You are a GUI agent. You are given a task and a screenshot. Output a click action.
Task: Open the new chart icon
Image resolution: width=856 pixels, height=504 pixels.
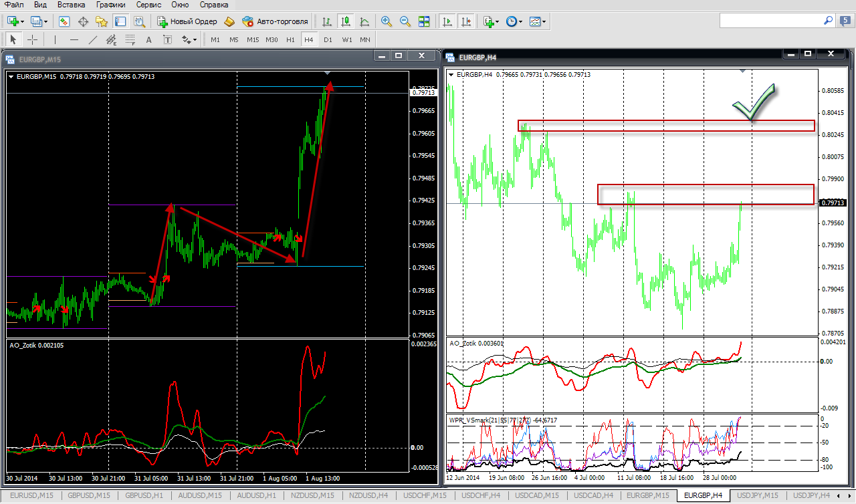(x=12, y=21)
